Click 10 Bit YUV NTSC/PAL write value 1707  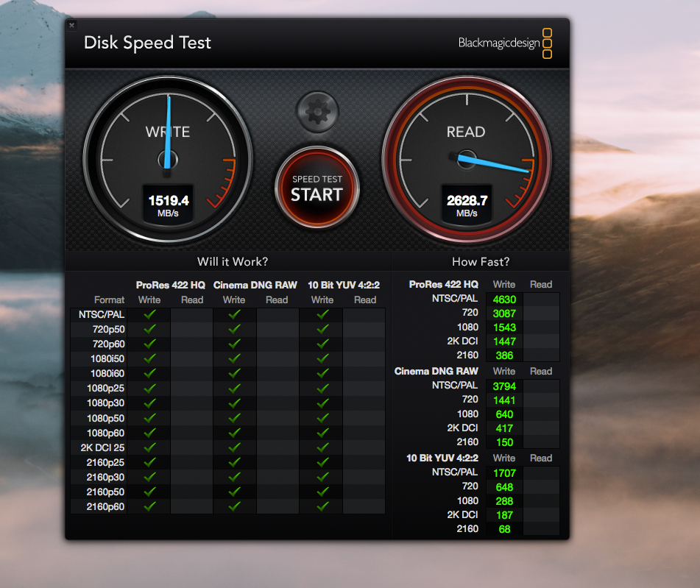504,473
